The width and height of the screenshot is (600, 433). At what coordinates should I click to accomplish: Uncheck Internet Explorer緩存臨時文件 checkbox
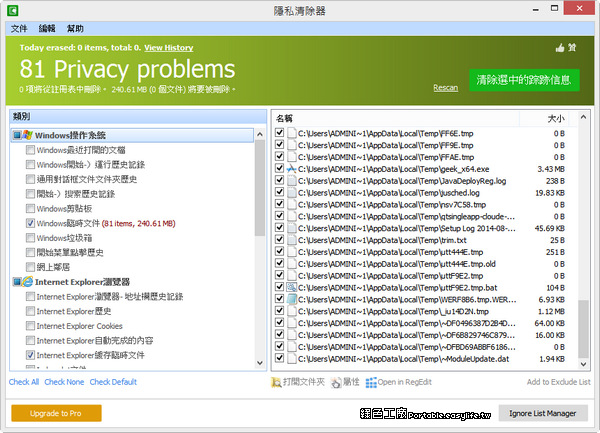[x=30, y=355]
